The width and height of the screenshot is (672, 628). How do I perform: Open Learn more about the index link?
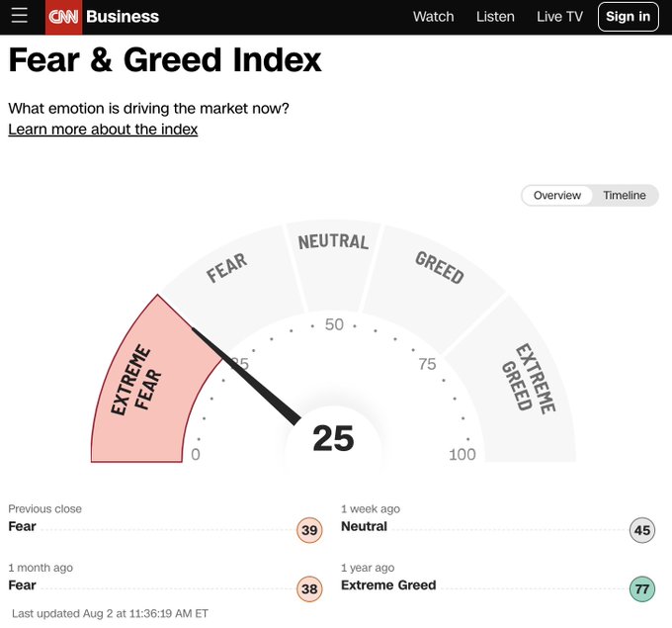(x=103, y=130)
